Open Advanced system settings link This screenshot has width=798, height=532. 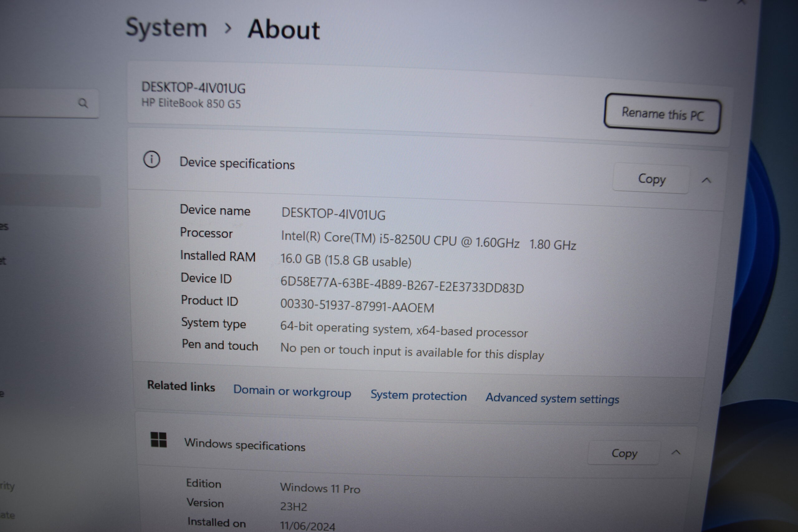552,398
